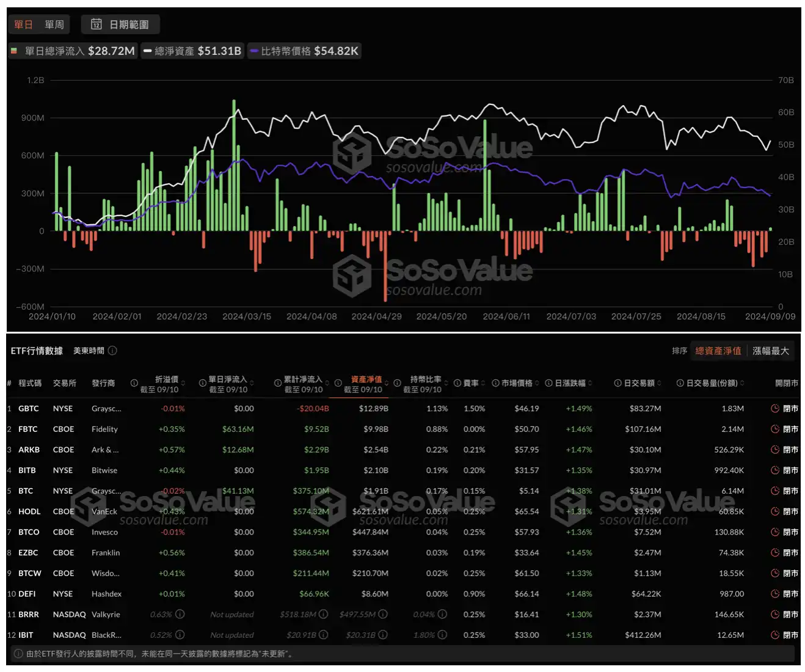Switch chart to 單周 view
The image size is (805, 672).
click(x=54, y=24)
